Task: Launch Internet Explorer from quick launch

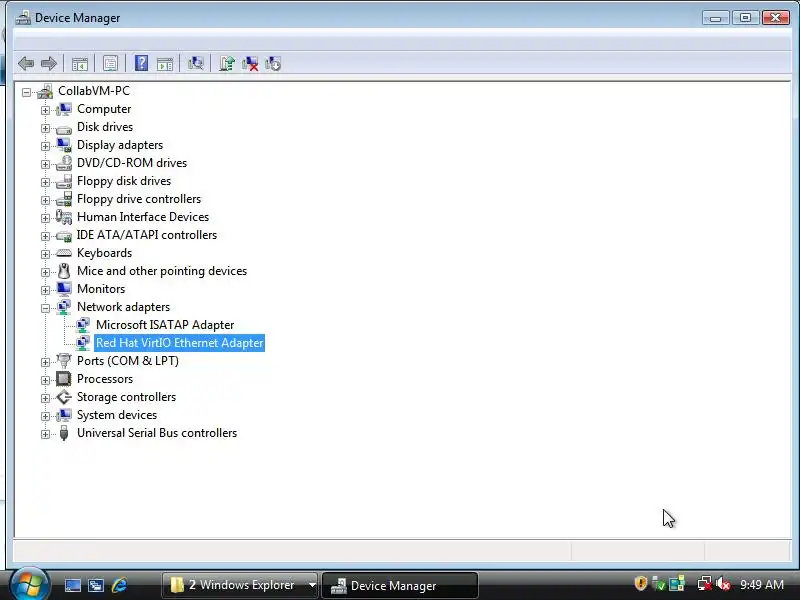Action: [x=119, y=585]
